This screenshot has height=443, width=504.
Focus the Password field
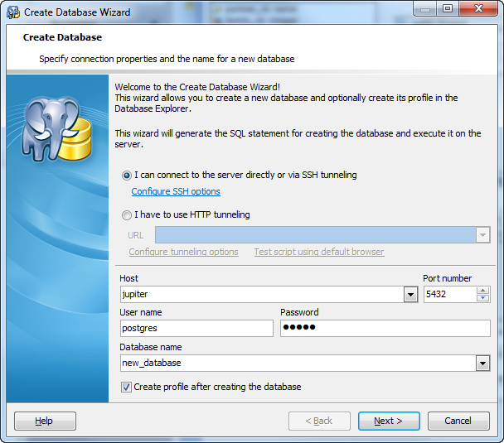click(x=385, y=329)
